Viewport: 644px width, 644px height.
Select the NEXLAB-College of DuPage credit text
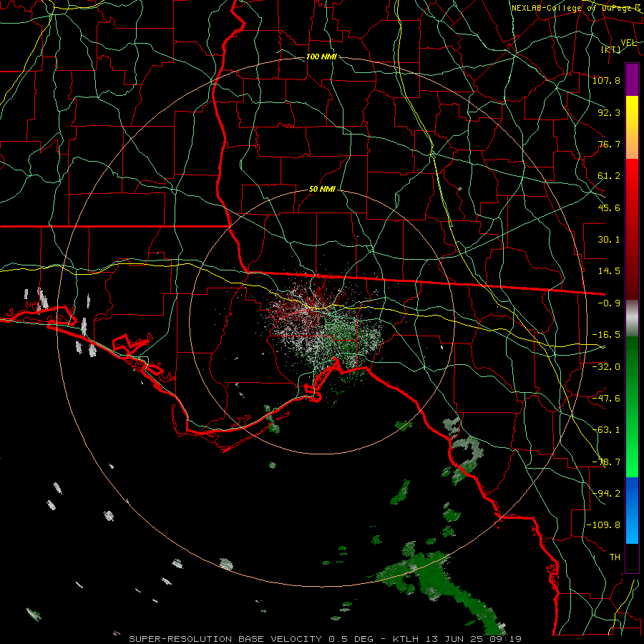[x=575, y=8]
